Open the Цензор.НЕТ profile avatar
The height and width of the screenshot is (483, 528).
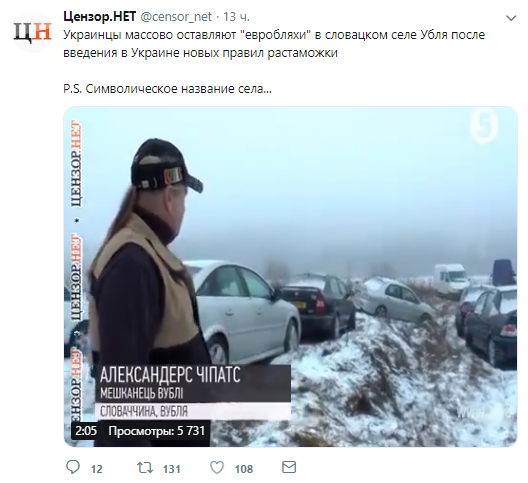(x=32, y=31)
